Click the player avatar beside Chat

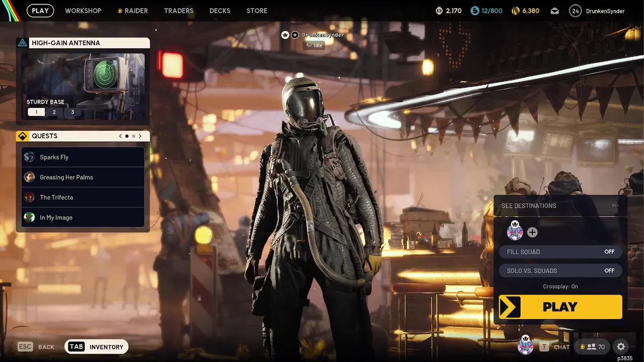click(x=525, y=345)
